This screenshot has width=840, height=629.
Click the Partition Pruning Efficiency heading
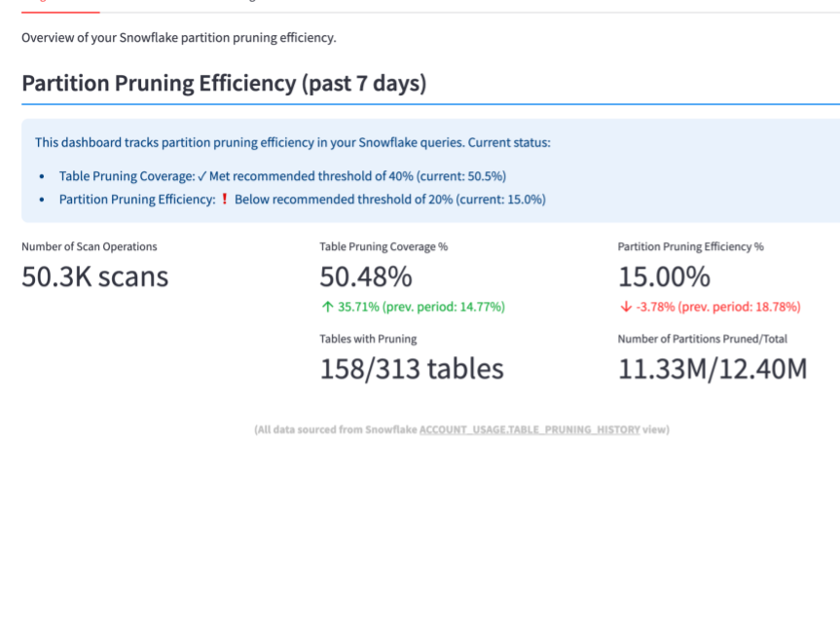point(222,84)
